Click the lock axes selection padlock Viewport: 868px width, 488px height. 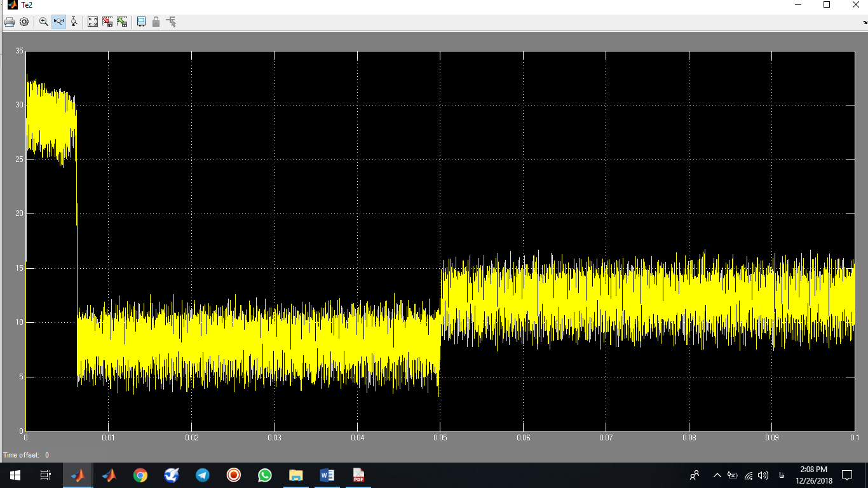pos(156,22)
